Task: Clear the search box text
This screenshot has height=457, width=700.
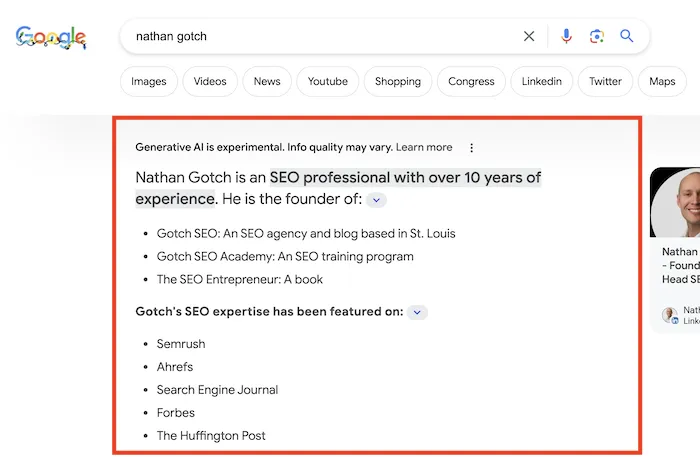Action: point(529,37)
